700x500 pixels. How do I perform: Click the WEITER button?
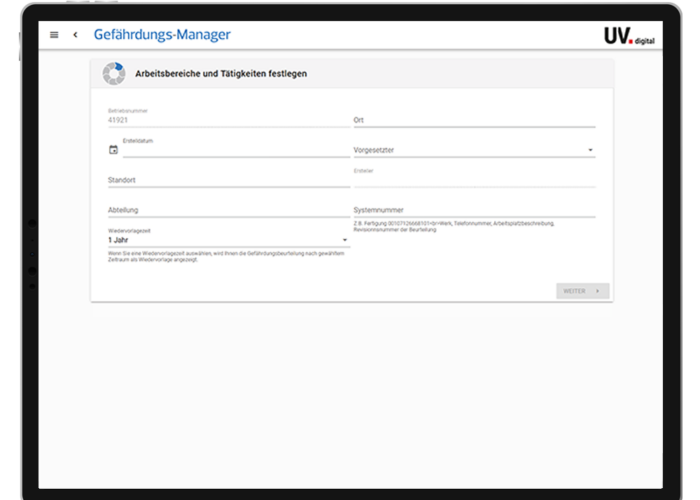[583, 291]
